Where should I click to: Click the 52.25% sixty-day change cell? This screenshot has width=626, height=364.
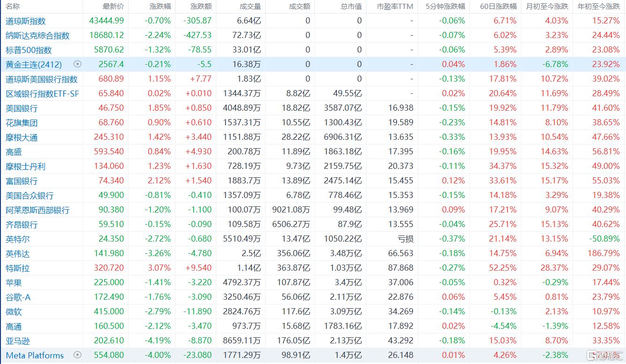[x=503, y=268]
